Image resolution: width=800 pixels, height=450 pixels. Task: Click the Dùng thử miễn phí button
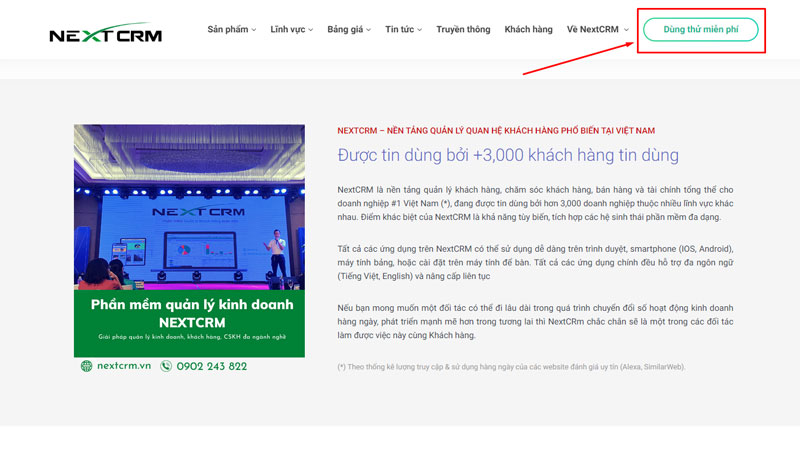coord(701,30)
